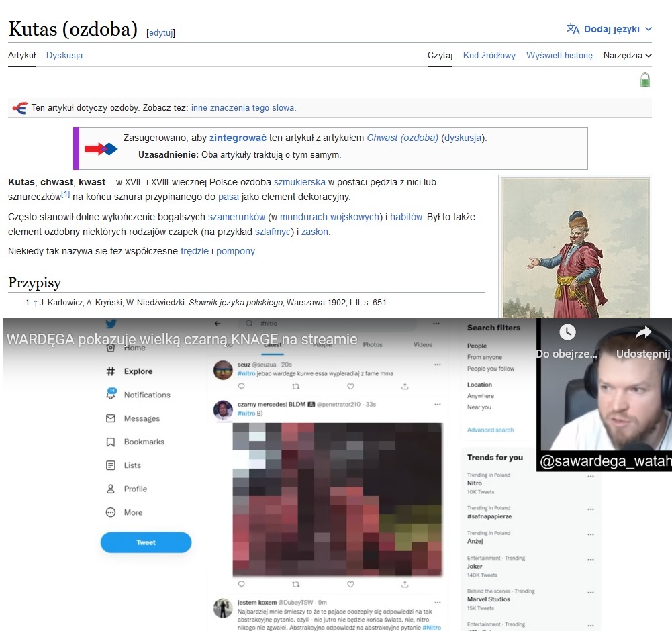The image size is (672, 631).
Task: Open the Wyświetl historię tab
Action: pos(559,55)
